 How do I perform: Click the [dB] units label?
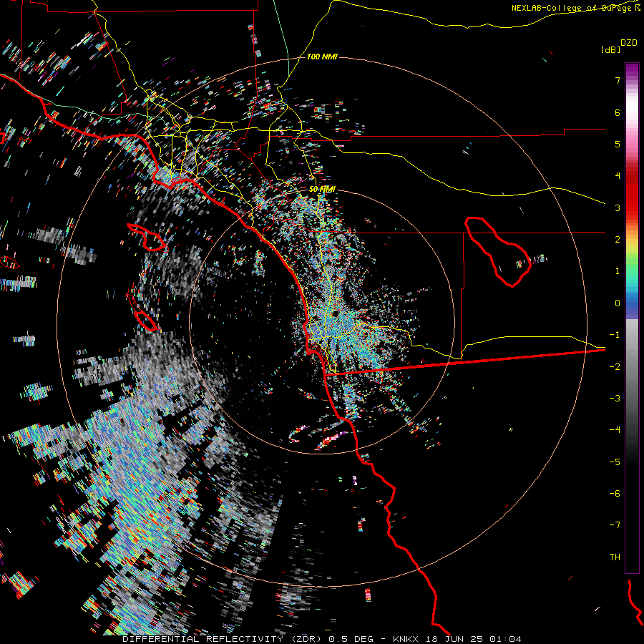click(610, 49)
